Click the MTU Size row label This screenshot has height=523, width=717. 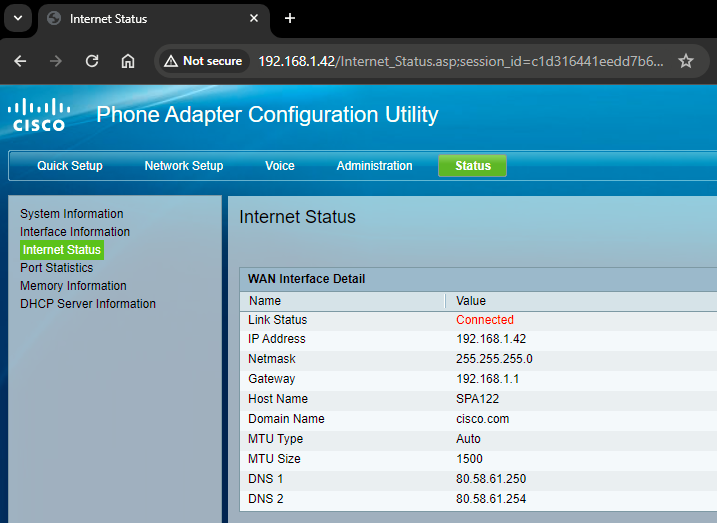pyautogui.click(x=274, y=459)
